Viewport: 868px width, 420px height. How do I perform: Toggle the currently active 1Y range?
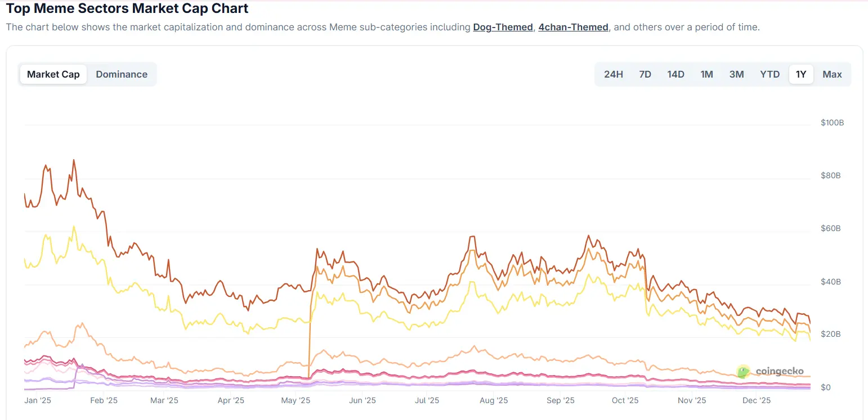click(801, 74)
